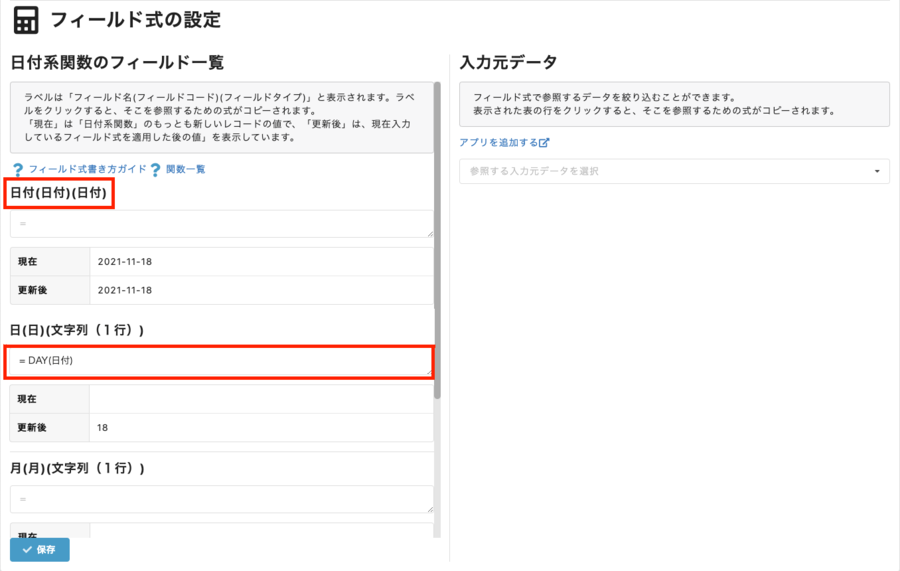Click the 日付系関数のフィールド一覧 heading
The image size is (900, 571).
coord(117,62)
